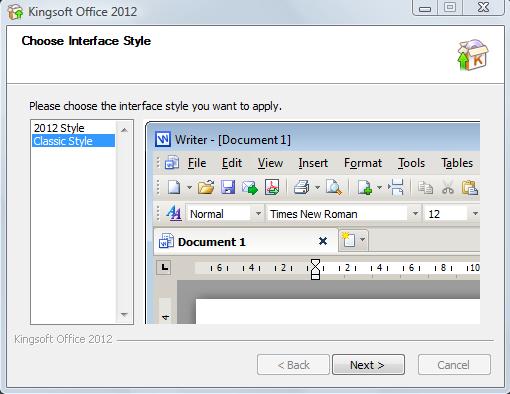Expand the Normal style dropdown arrow
Viewport: 510px width, 394px height.
pyautogui.click(x=258, y=213)
